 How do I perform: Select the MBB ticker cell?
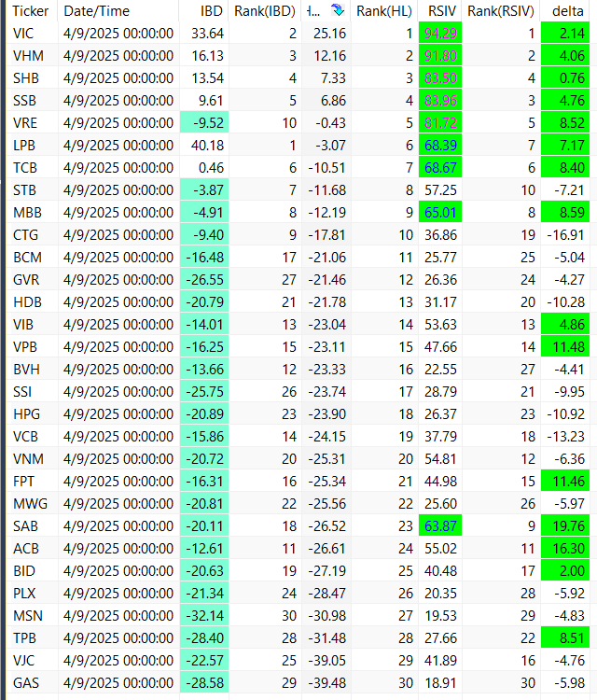pos(32,213)
